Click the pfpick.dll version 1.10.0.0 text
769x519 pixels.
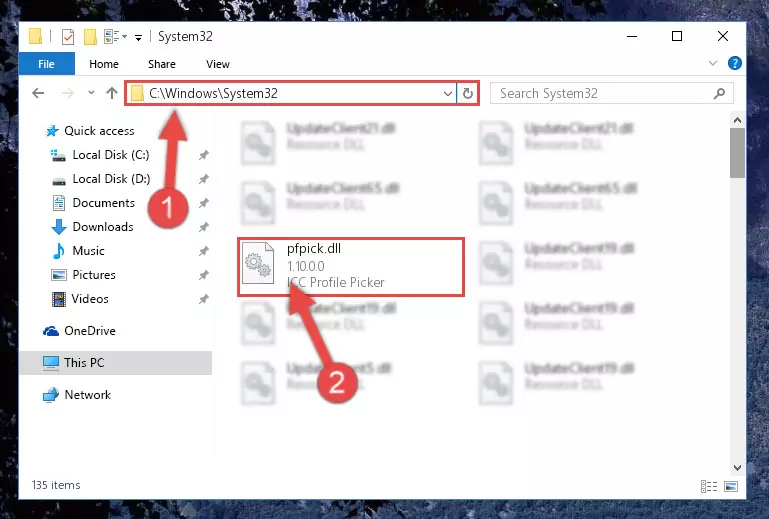306,266
